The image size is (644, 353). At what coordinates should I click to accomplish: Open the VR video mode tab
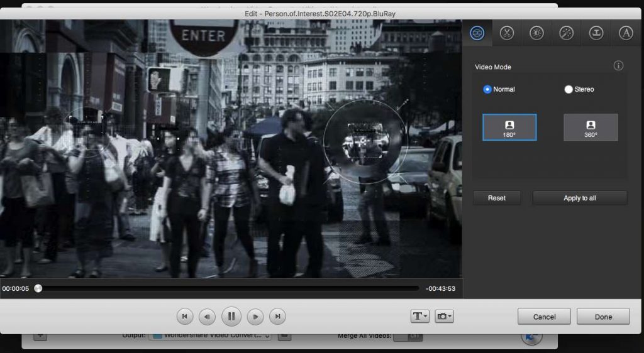coord(477,33)
